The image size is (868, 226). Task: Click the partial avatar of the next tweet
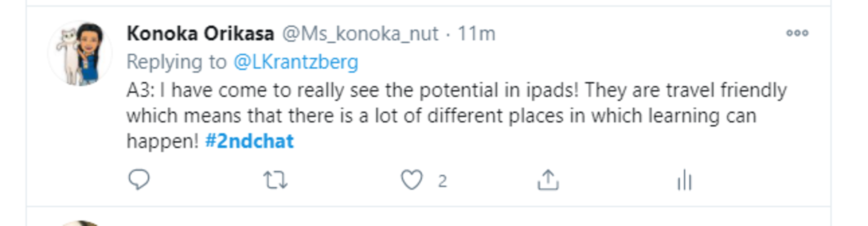pos(80,223)
